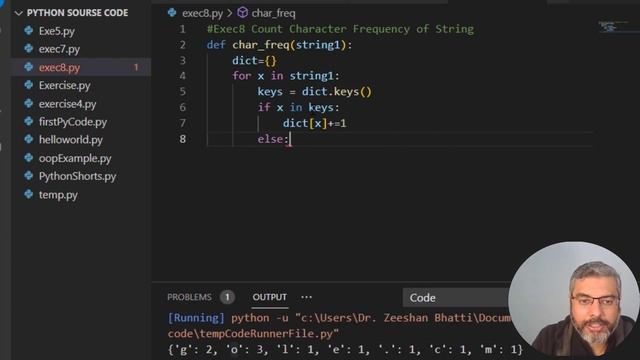Click line number 8 in the gutter
Screen dimensions: 640x360
click(x=182, y=139)
